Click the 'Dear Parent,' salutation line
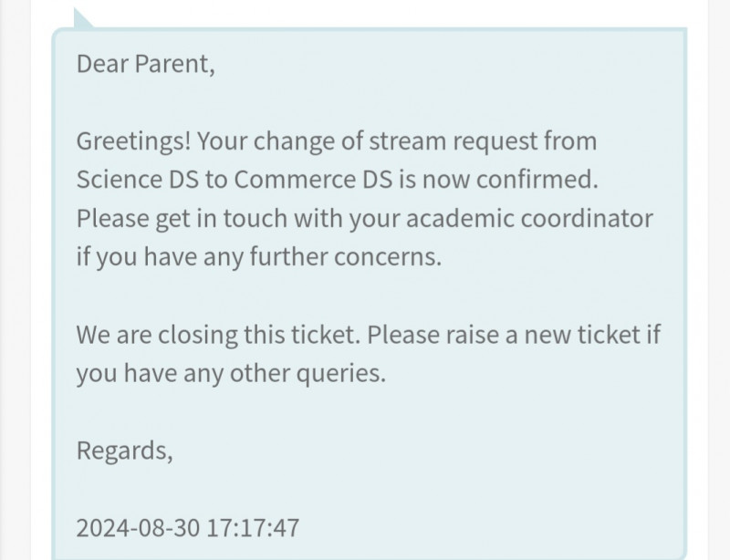 pos(145,65)
